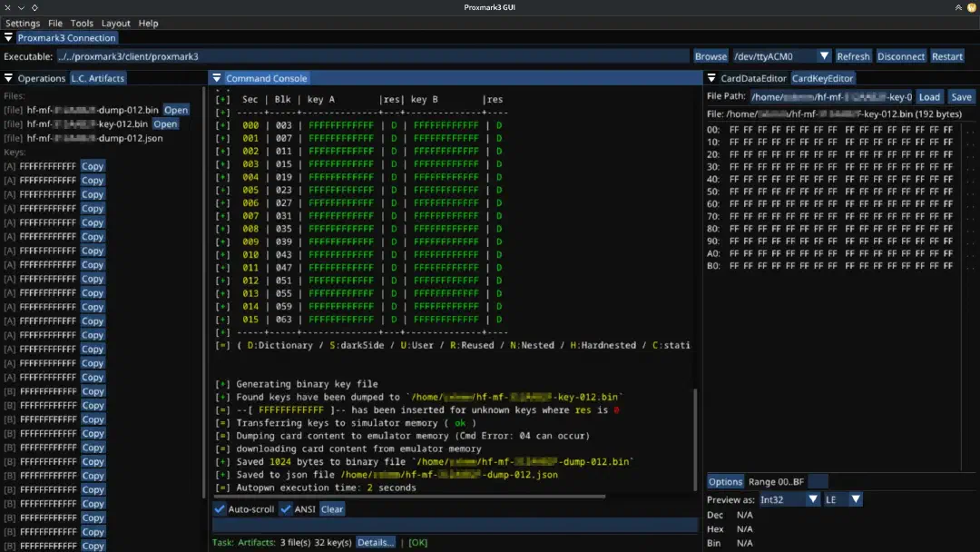Viewport: 980px width, 552px height.
Task: Switch to the CardDataEditor tab
Action: pos(753,78)
